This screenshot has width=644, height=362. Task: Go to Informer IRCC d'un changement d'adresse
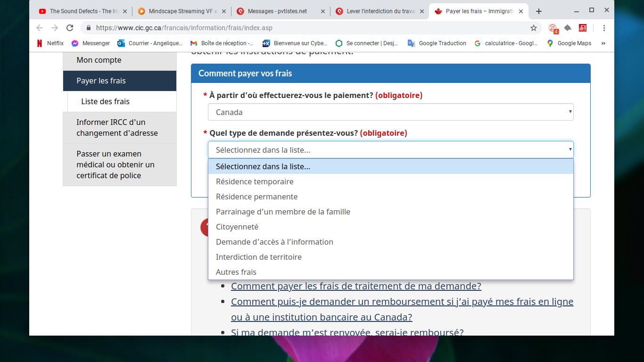pyautogui.click(x=117, y=128)
